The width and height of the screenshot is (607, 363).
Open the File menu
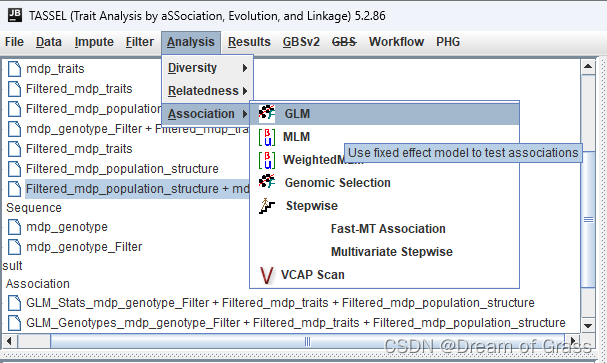tap(14, 42)
